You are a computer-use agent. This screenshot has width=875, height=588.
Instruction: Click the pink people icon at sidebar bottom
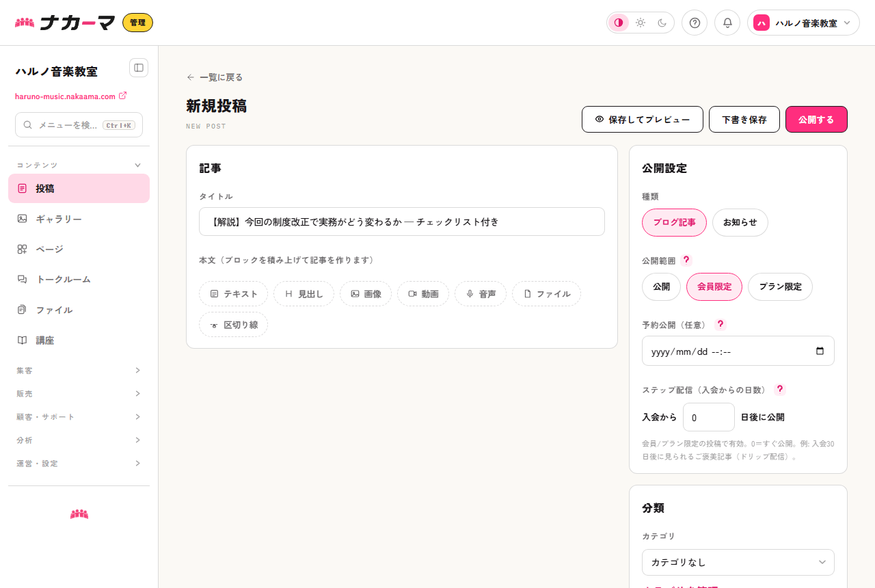pyautogui.click(x=79, y=514)
